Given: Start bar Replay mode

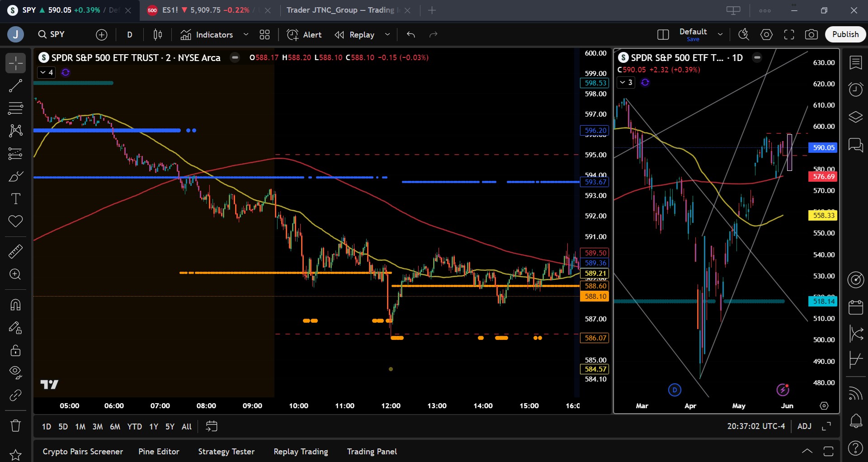Looking at the screenshot, I should point(354,35).
